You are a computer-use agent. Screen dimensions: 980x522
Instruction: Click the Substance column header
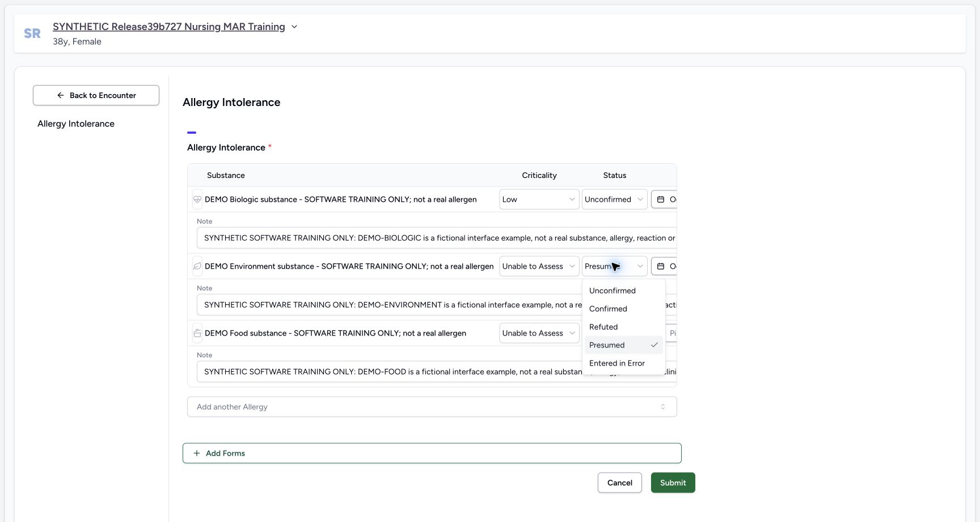point(226,176)
